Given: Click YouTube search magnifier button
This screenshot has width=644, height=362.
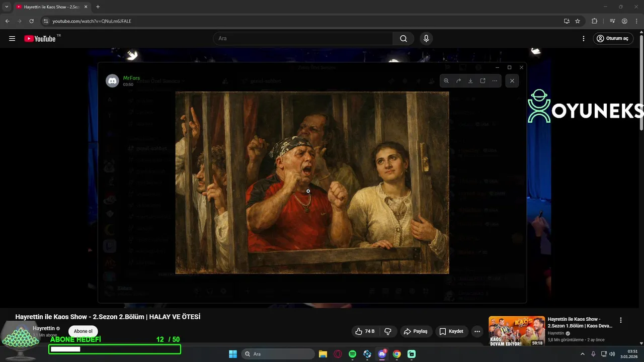Looking at the screenshot, I should coord(404,39).
